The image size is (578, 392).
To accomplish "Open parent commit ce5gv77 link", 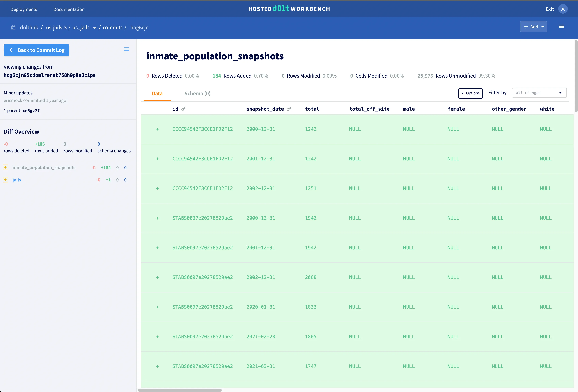I will pos(31,111).
